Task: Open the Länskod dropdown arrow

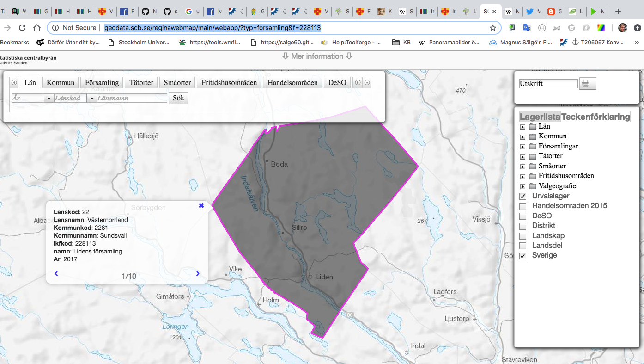Action: pyautogui.click(x=91, y=98)
